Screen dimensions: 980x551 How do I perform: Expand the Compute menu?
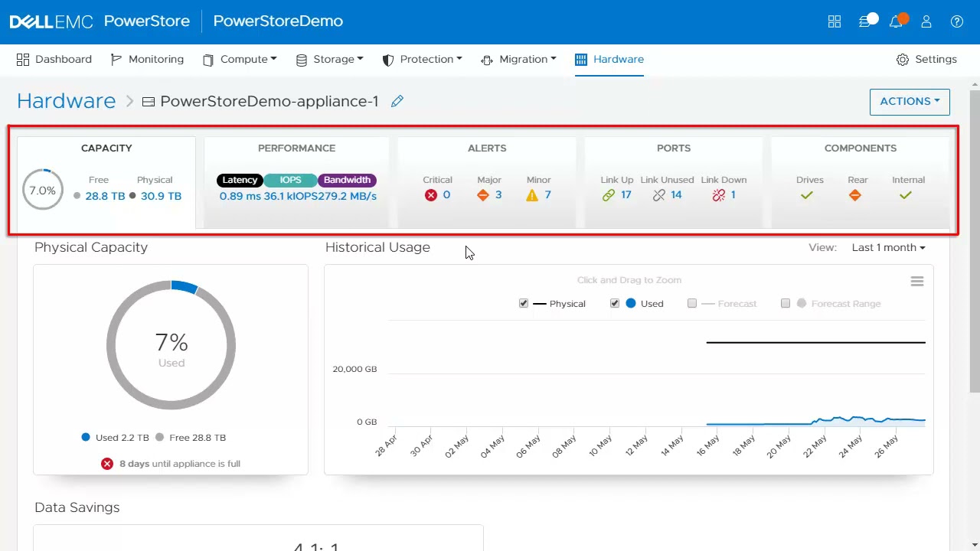tap(240, 60)
